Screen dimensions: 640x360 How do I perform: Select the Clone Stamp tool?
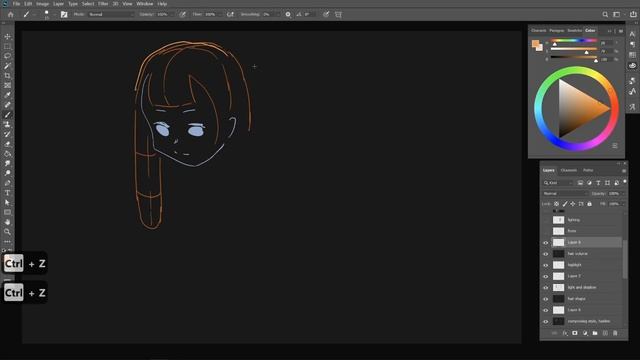click(7, 124)
